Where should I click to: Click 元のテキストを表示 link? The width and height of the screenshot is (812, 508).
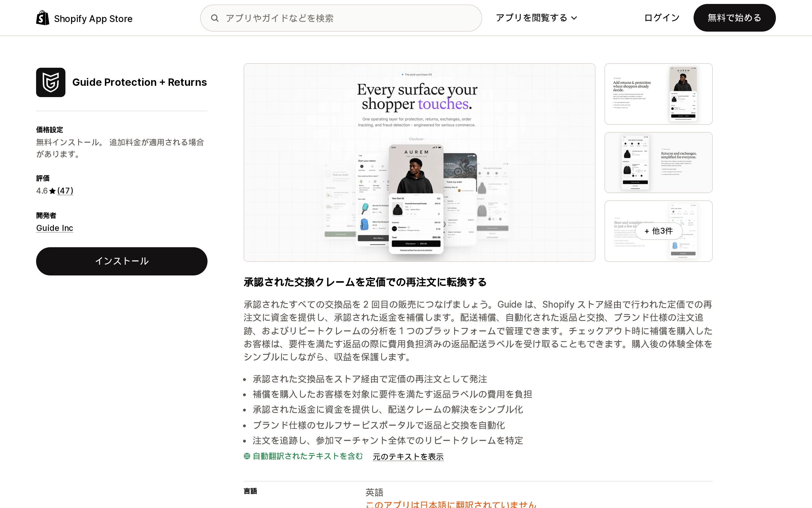pyautogui.click(x=408, y=457)
